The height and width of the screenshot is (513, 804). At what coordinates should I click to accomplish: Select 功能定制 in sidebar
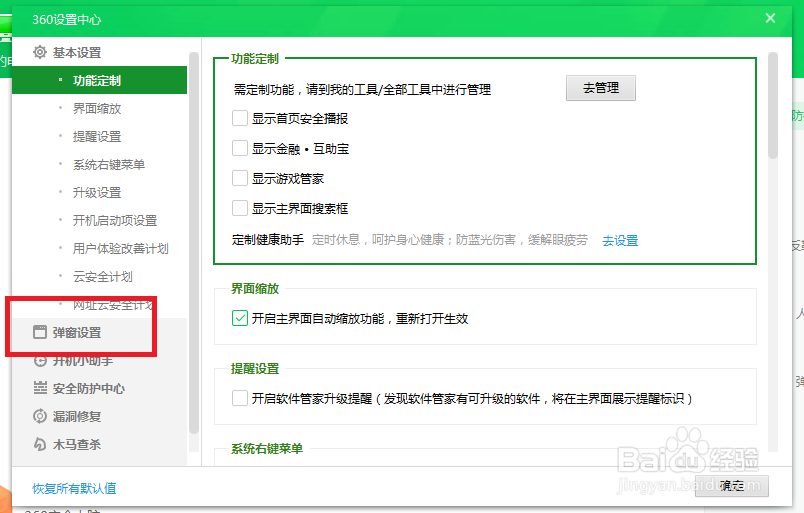click(x=99, y=81)
